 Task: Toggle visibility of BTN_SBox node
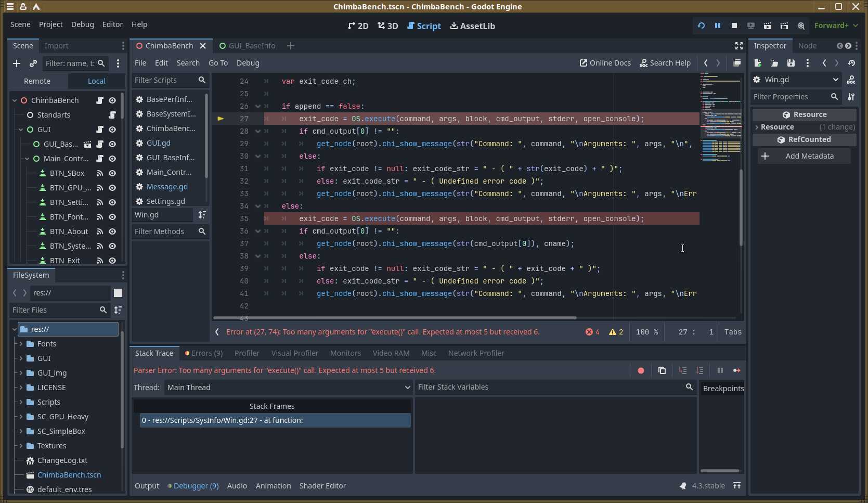tap(112, 173)
